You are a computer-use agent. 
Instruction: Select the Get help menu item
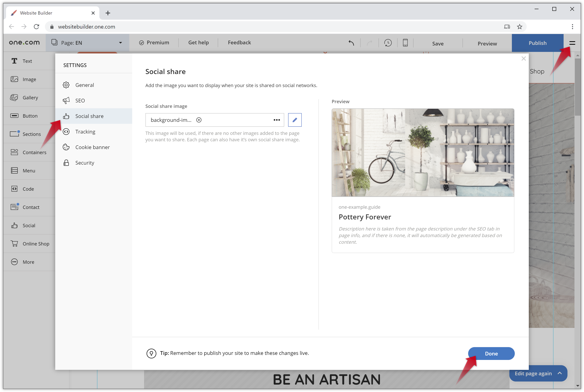[198, 42]
